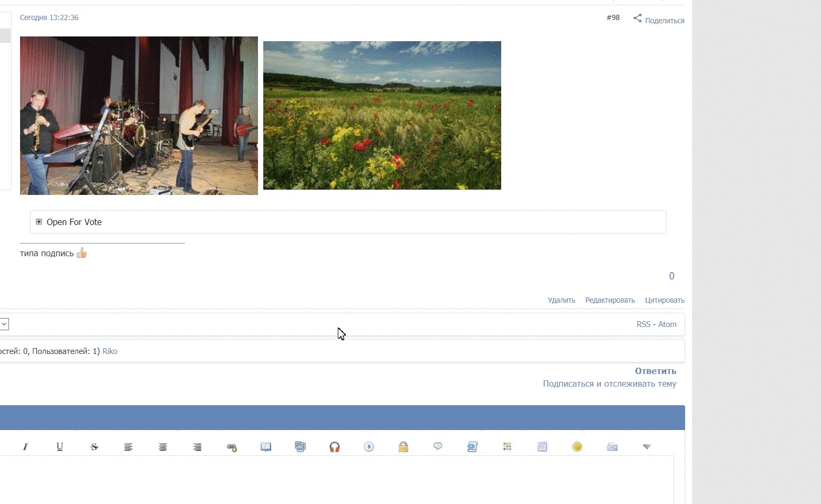821x504 pixels.
Task: Click the share icon next to Поделиться
Action: click(x=638, y=18)
